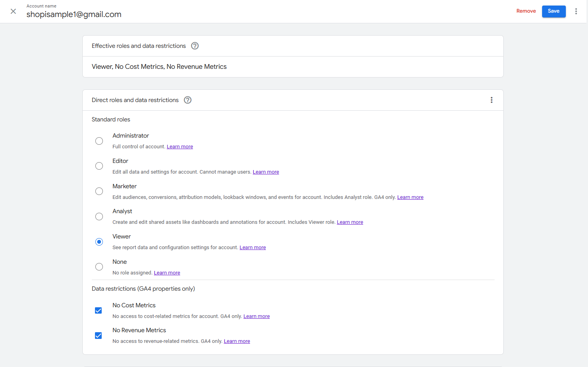588x367 pixels.
Task: Open Direct roles section overflow menu
Action: tap(492, 100)
